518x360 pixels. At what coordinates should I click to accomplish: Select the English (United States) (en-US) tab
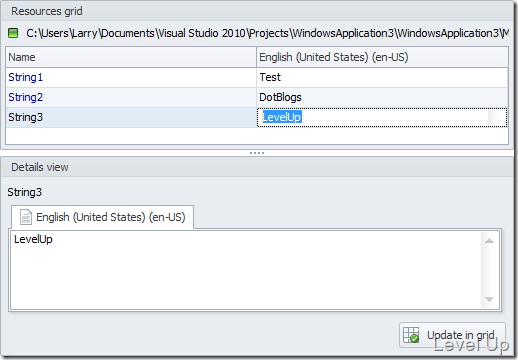pyautogui.click(x=102, y=217)
